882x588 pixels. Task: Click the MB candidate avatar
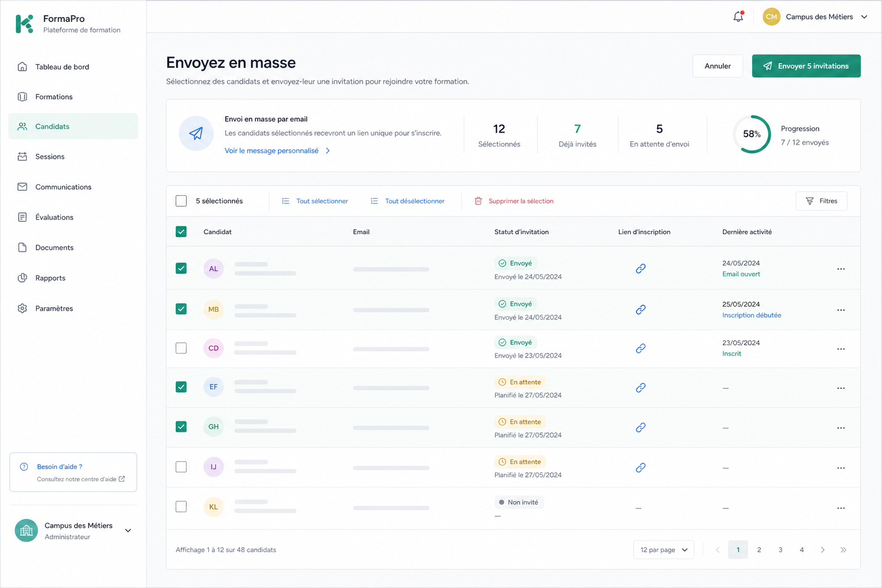214,310
